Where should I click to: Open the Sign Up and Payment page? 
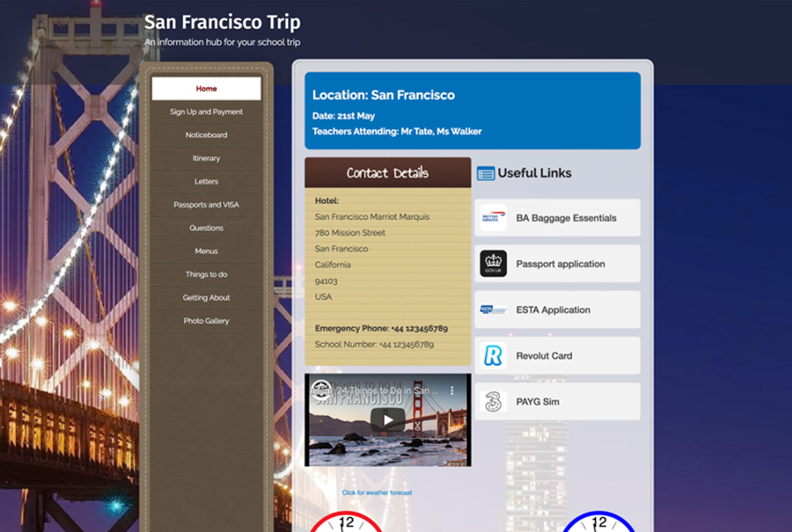click(x=206, y=112)
